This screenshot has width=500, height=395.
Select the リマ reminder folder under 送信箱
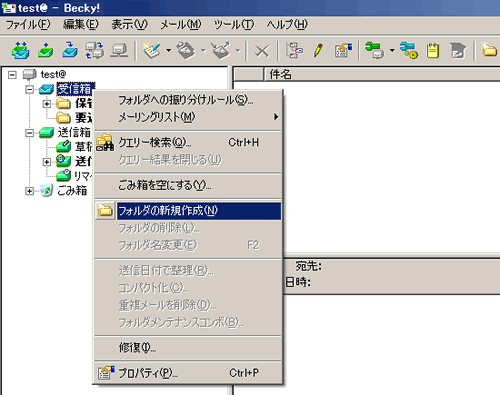click(83, 176)
